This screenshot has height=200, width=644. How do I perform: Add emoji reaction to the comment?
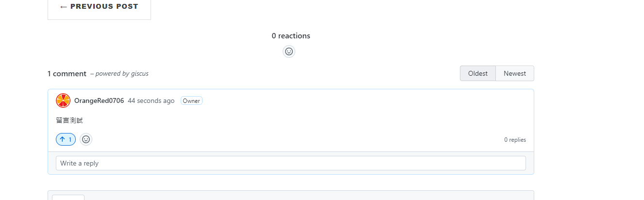pyautogui.click(x=86, y=139)
